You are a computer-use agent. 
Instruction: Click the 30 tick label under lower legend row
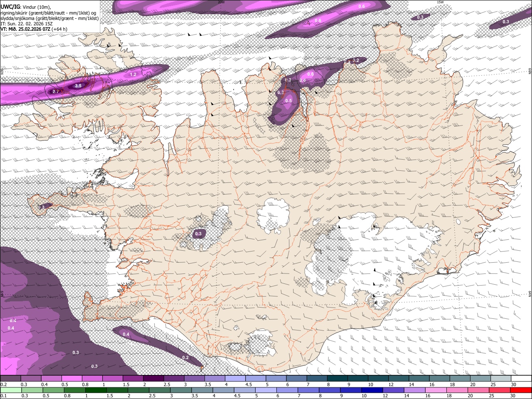(512, 396)
